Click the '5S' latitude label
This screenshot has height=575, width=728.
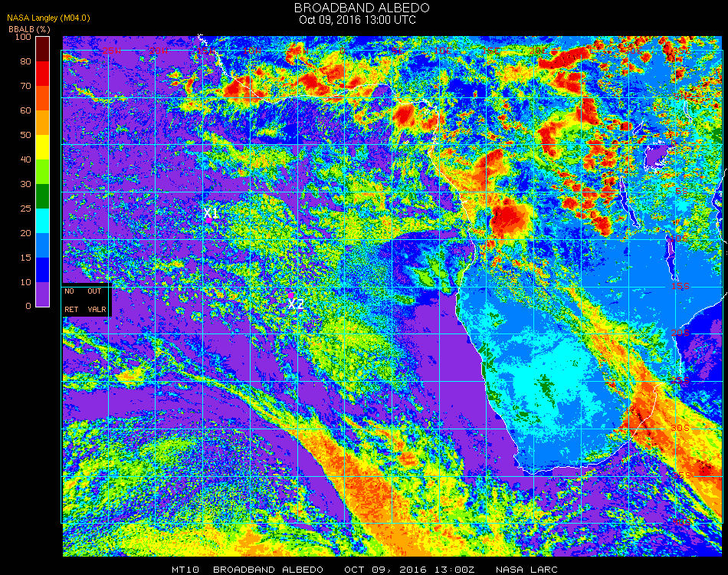click(x=681, y=192)
